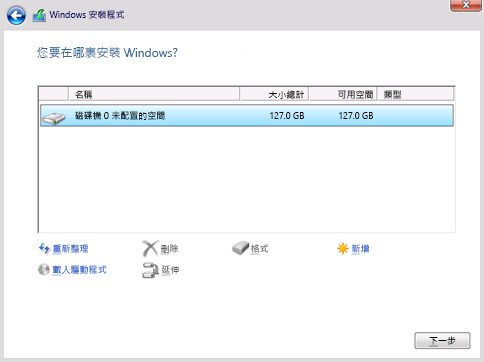
Task: Click the format (格式) drive icon
Action: [240, 248]
